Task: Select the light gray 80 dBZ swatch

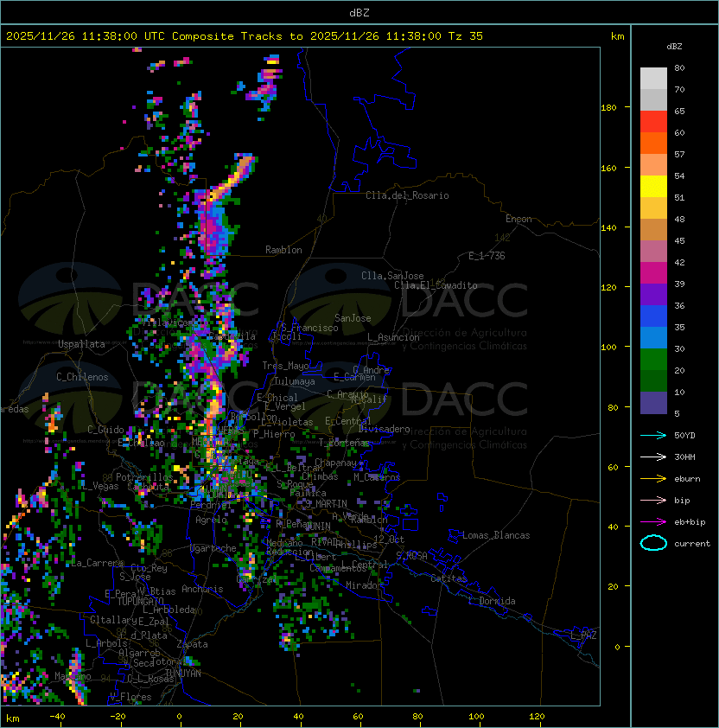Action: 653,79
